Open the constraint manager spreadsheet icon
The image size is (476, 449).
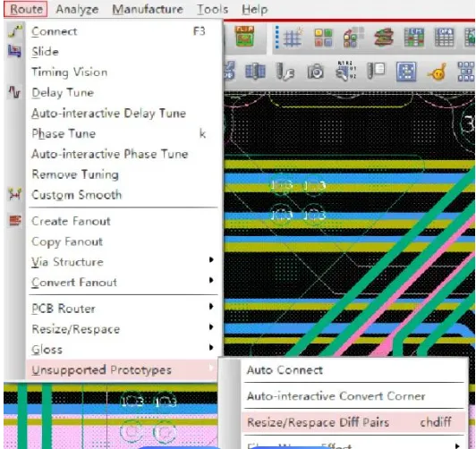414,37
